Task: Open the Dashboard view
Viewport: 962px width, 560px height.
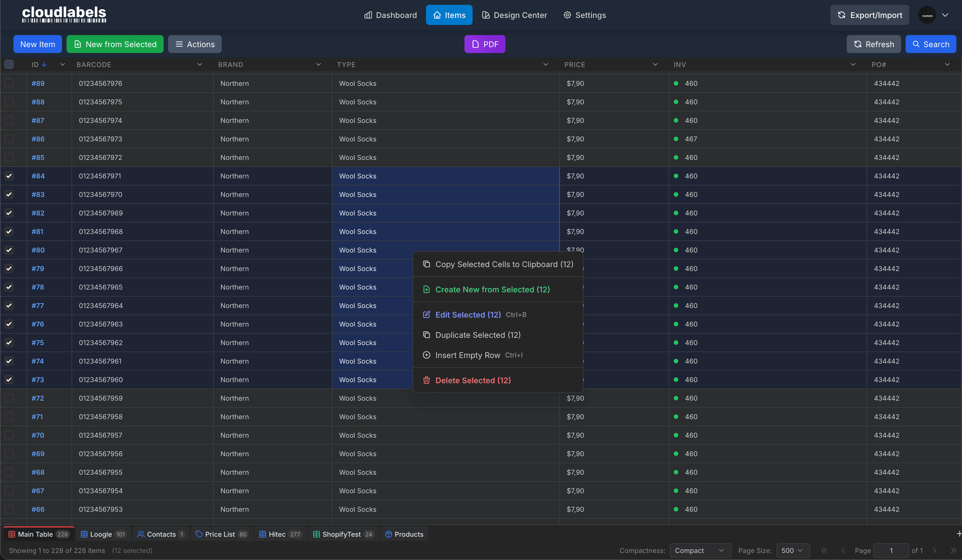Action: point(390,15)
